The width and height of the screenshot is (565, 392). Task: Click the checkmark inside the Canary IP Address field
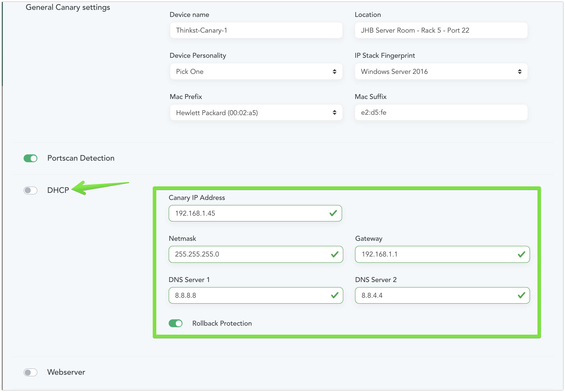tap(333, 213)
